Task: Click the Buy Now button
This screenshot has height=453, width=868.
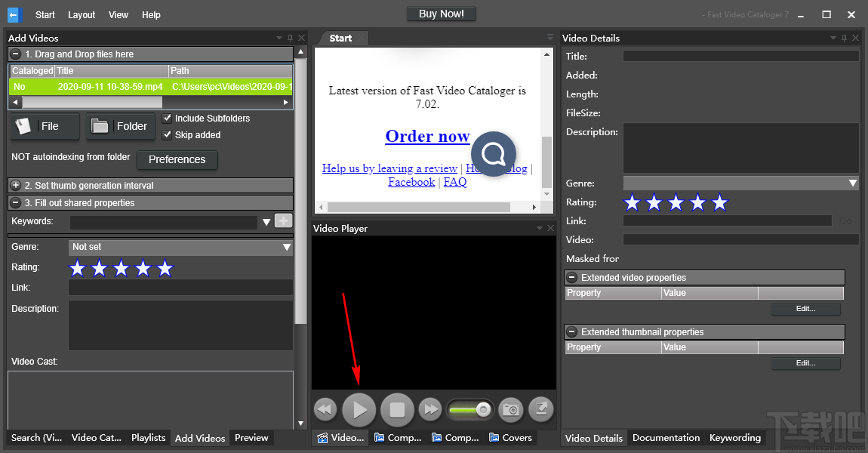Action: point(441,13)
